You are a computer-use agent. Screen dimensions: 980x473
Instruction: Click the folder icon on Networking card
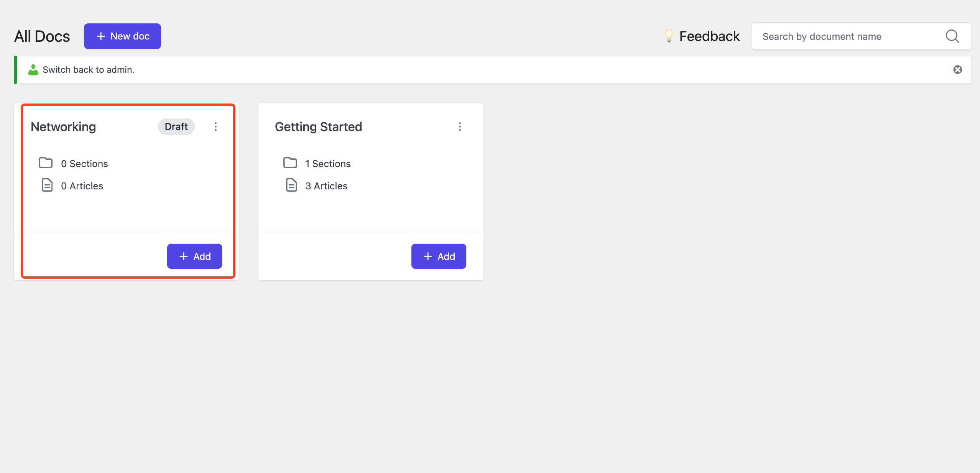click(x=46, y=163)
